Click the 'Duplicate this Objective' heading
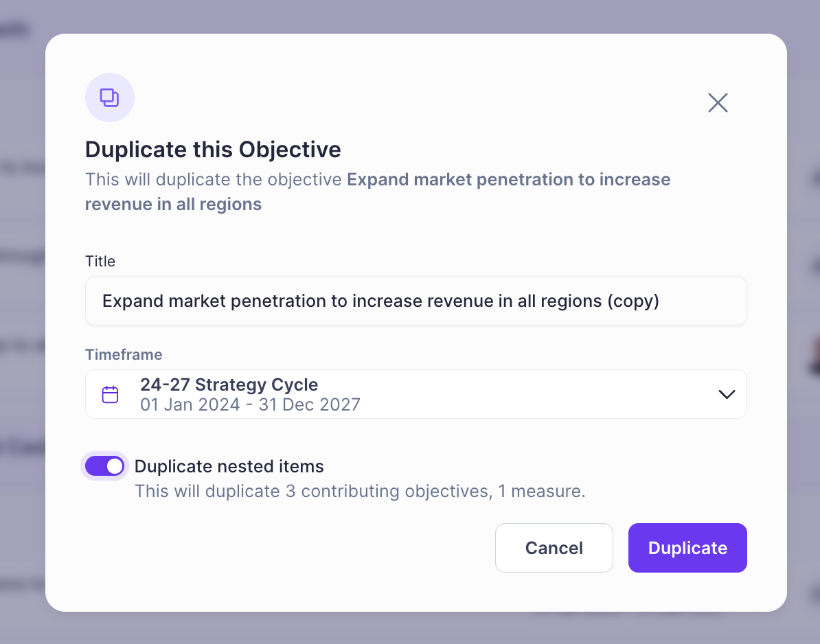The image size is (820, 644). click(x=213, y=150)
